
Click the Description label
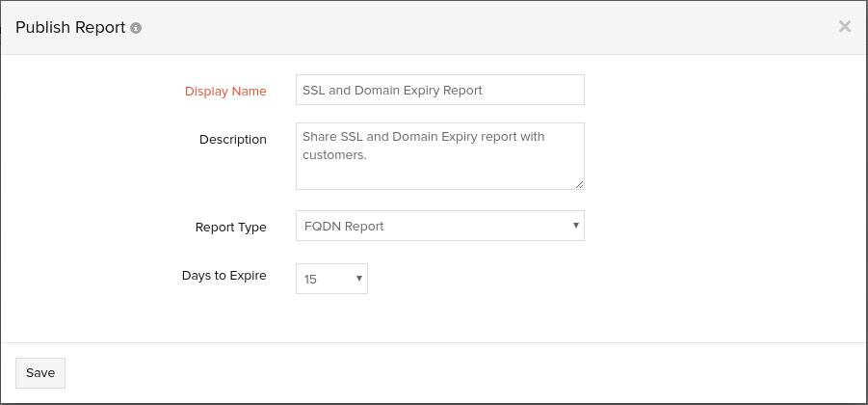pyautogui.click(x=232, y=139)
